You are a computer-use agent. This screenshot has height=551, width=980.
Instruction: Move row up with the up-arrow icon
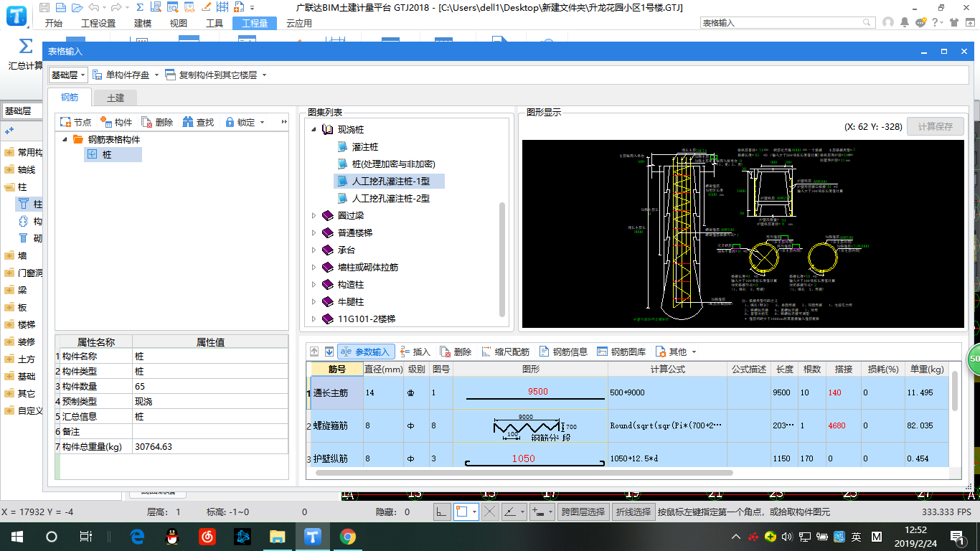tap(314, 352)
